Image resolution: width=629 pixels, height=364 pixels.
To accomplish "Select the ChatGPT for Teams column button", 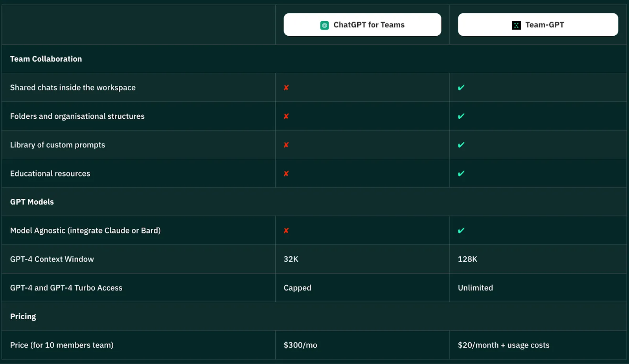I will pyautogui.click(x=362, y=25).
